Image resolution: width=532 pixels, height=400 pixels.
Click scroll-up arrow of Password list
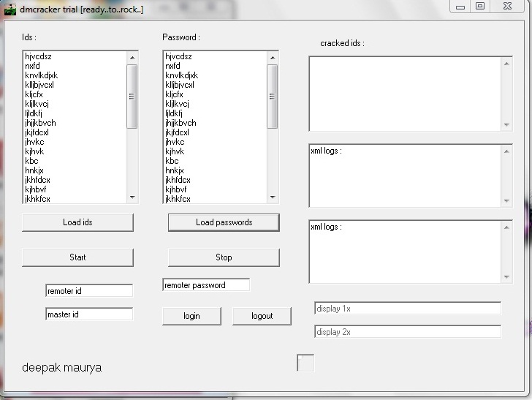273,58
